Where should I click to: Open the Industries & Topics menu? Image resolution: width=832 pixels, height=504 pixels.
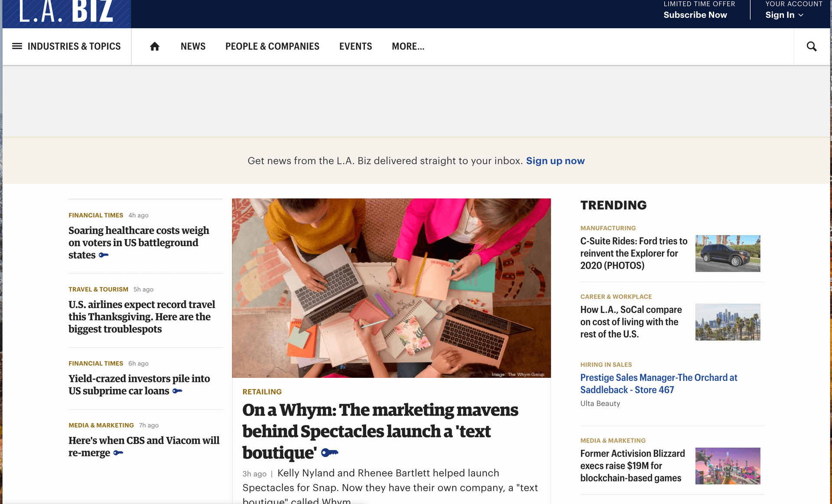pos(67,46)
